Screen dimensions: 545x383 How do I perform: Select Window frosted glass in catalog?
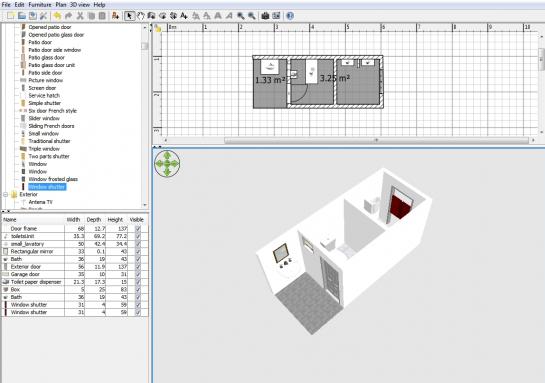tap(53, 179)
